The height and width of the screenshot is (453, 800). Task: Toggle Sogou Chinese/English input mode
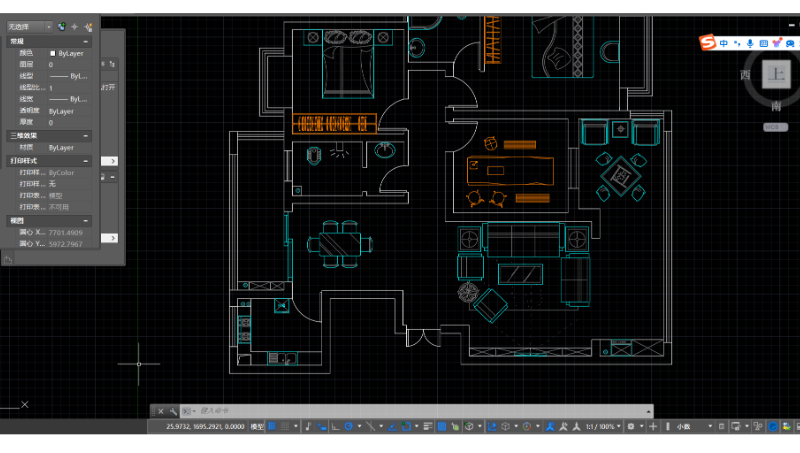coord(724,43)
